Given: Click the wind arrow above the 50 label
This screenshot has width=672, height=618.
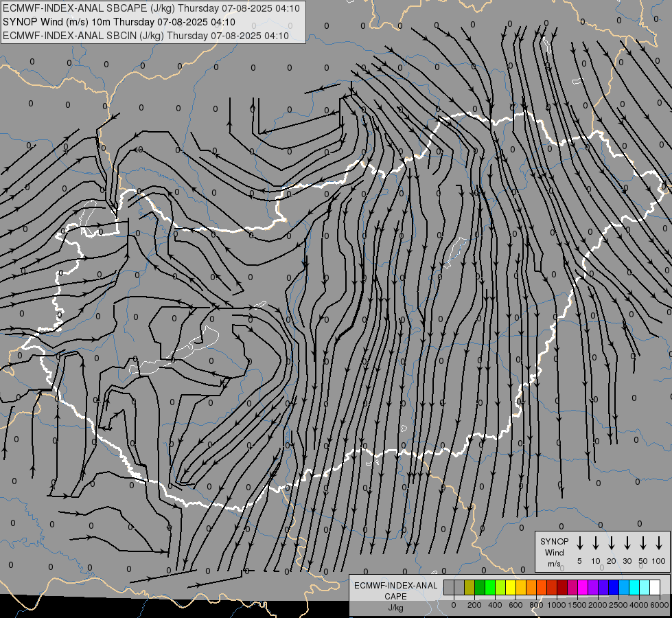Looking at the screenshot, I should pyautogui.click(x=643, y=543).
